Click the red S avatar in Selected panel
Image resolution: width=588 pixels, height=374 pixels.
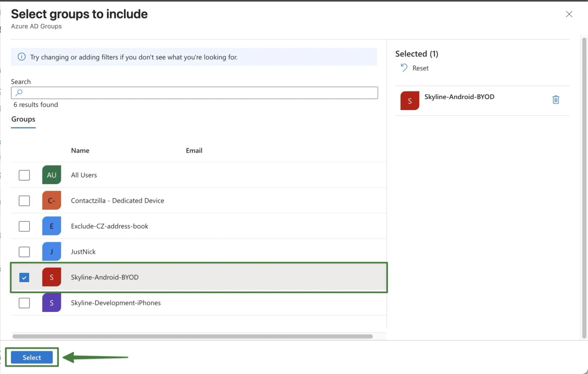(x=410, y=101)
